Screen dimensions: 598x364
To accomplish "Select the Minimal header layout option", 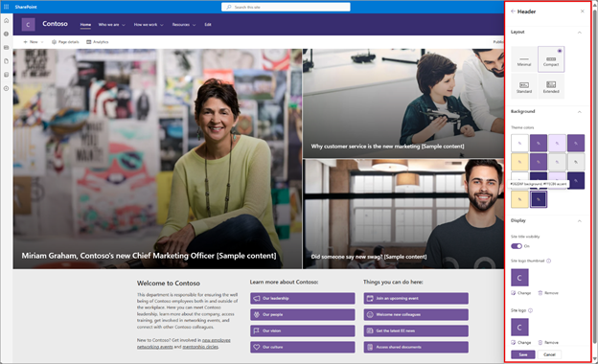I will (x=524, y=59).
